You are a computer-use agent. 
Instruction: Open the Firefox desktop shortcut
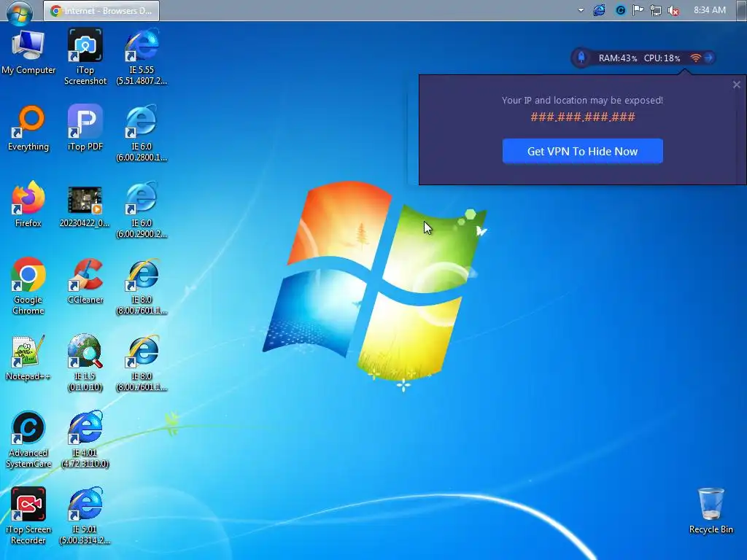pos(28,204)
